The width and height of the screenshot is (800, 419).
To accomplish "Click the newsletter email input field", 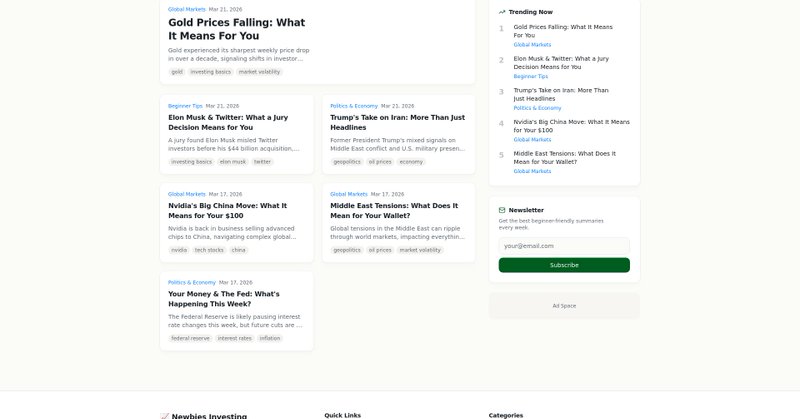I will 564,245.
